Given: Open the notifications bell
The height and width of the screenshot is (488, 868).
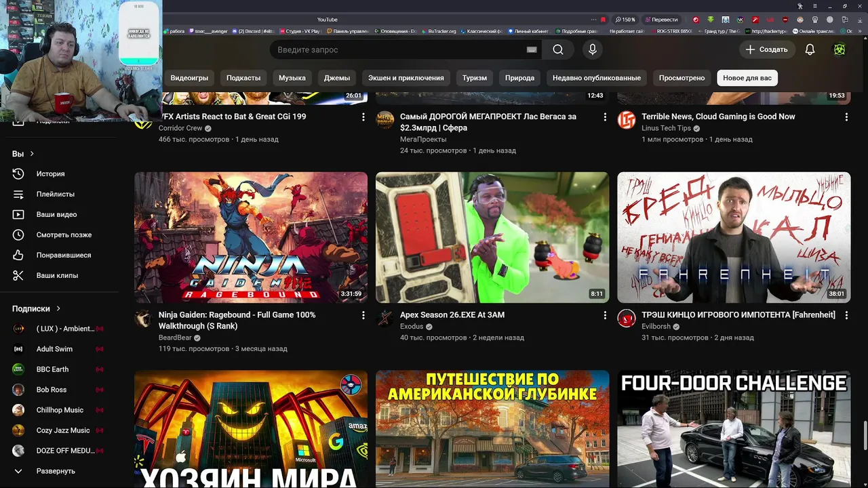Looking at the screenshot, I should click(x=810, y=49).
